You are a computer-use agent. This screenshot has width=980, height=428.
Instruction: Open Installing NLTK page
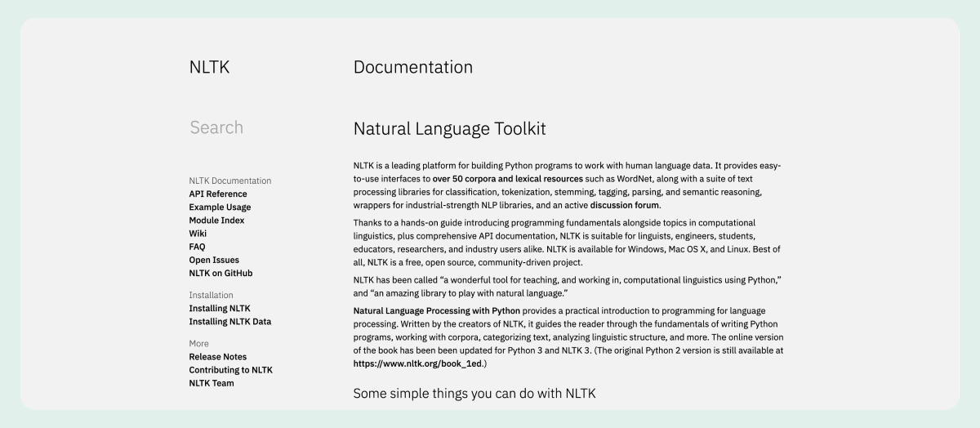point(220,309)
